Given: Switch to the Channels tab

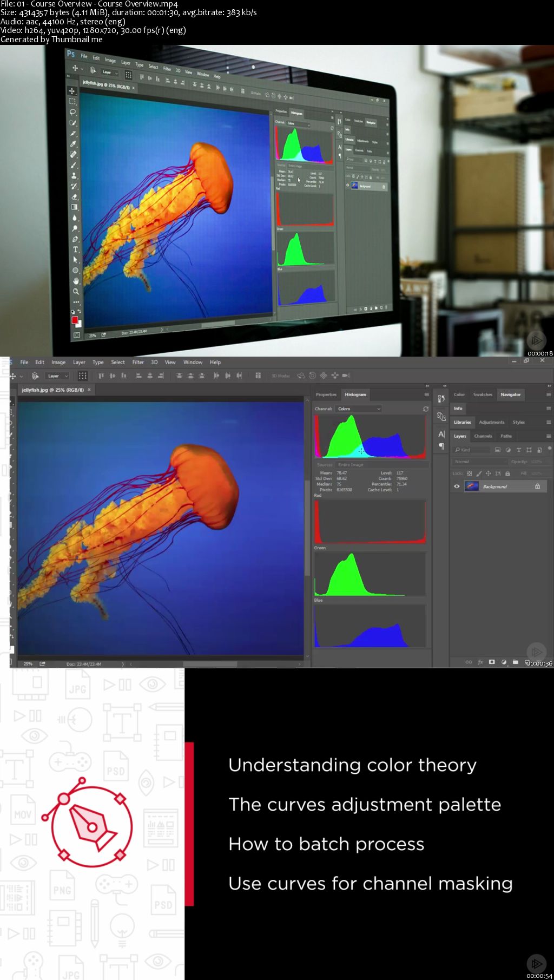Looking at the screenshot, I should pos(483,436).
